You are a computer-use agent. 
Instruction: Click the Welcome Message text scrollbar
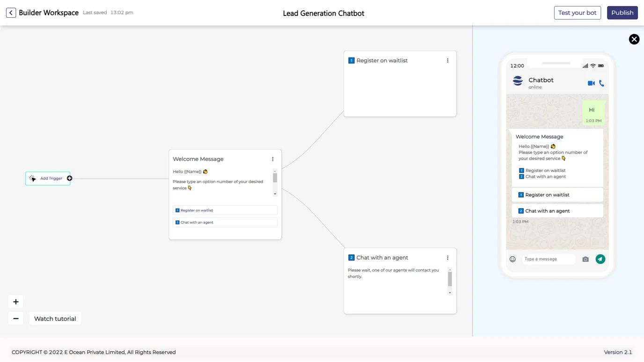[x=275, y=178]
